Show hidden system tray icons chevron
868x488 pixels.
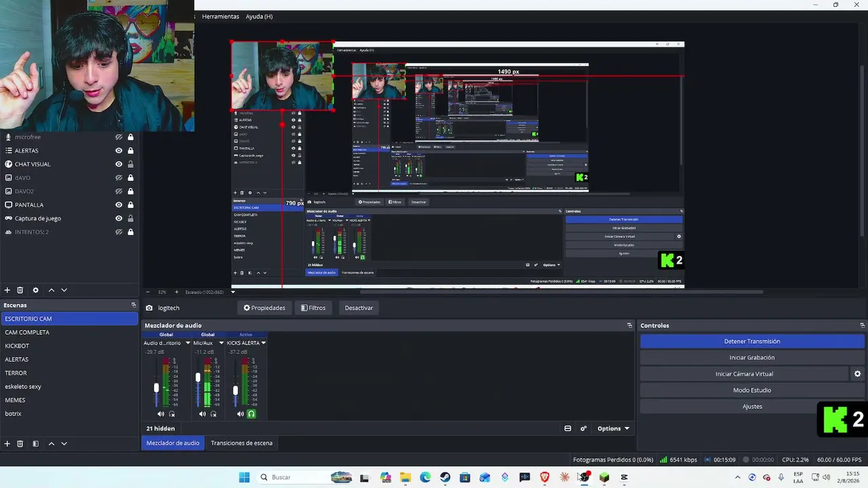pyautogui.click(x=738, y=477)
